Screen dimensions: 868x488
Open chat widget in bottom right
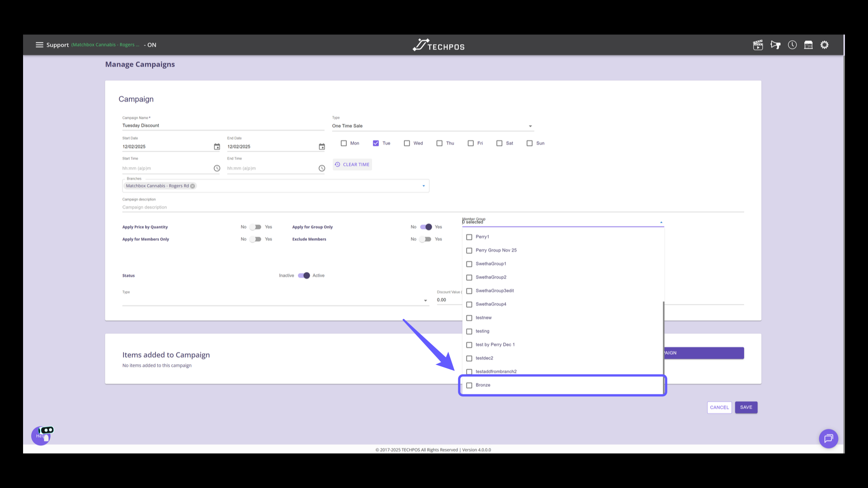[x=828, y=438]
